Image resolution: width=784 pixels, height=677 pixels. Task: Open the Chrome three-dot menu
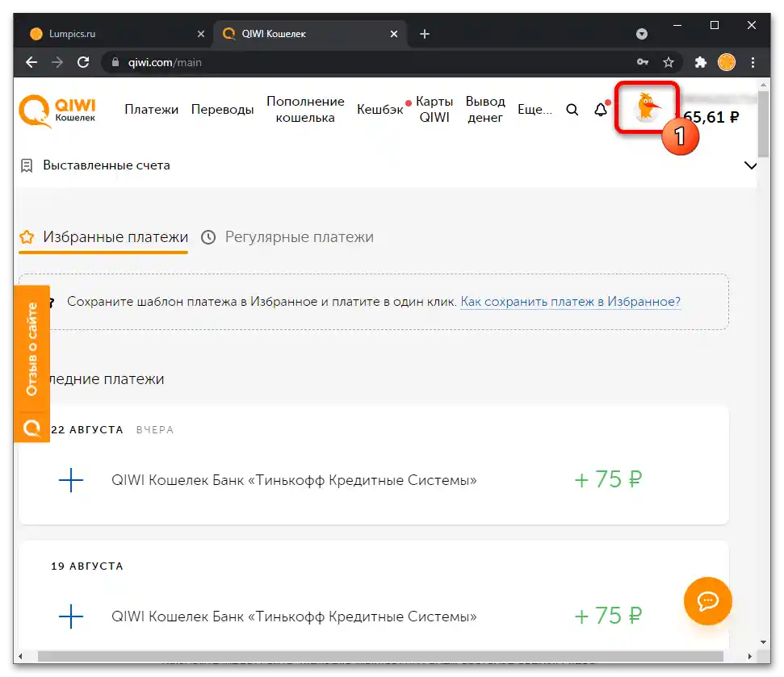753,62
